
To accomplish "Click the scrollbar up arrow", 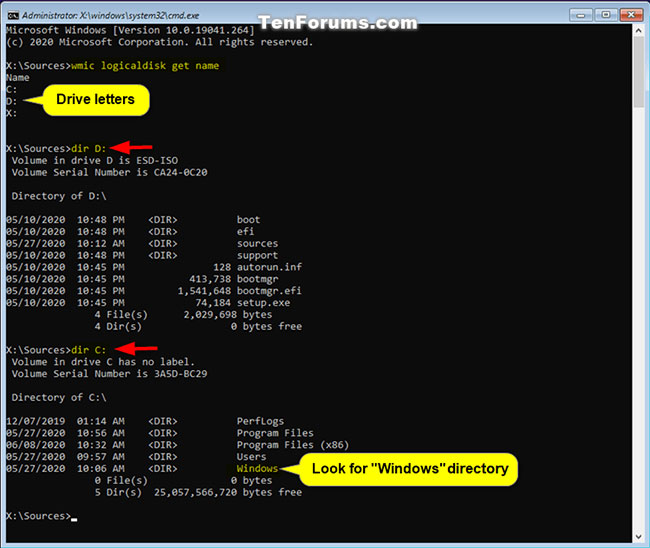I will point(638,31).
